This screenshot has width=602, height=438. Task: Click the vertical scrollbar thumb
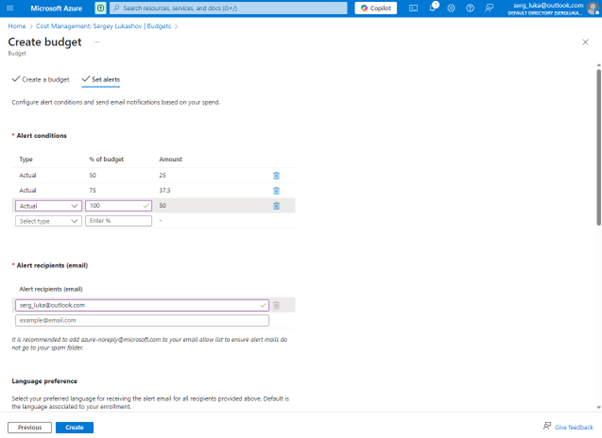(x=599, y=147)
